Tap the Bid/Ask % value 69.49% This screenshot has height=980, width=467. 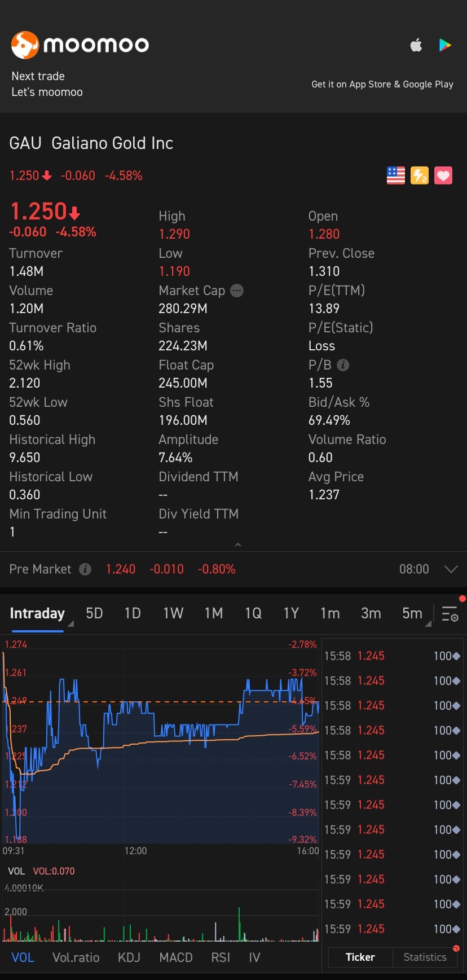pyautogui.click(x=329, y=420)
